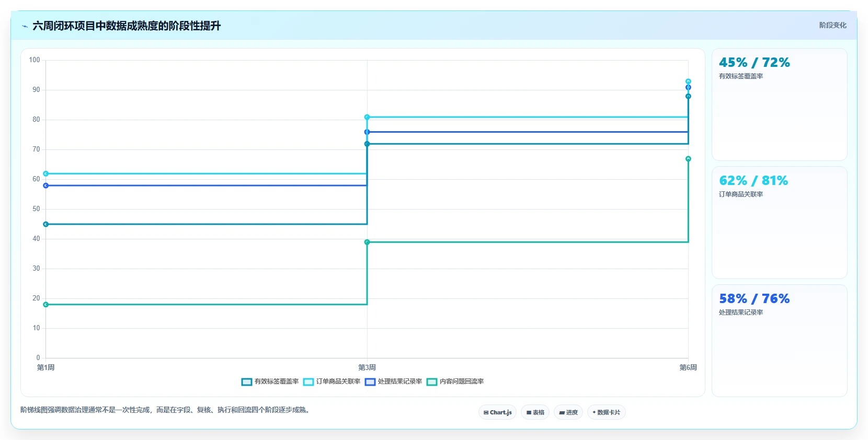Click the 91 data point of 处理结果记录率 at 第6周

[688, 87]
